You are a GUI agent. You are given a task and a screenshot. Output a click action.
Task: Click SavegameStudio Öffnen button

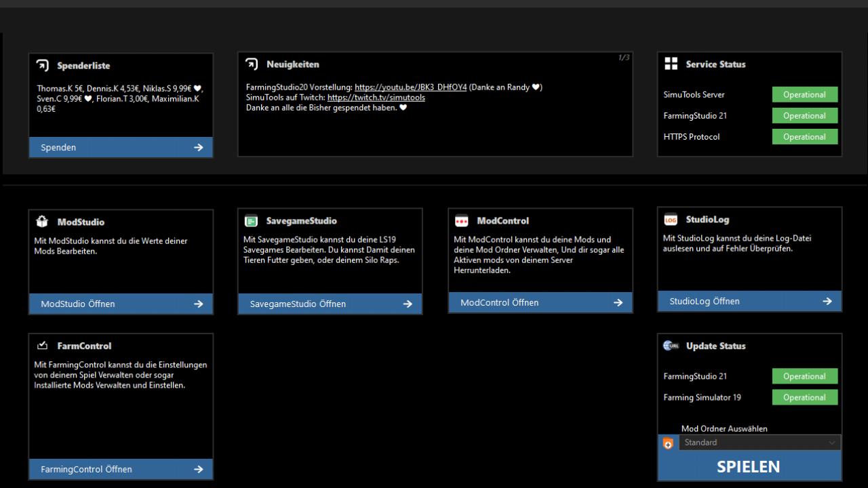330,304
